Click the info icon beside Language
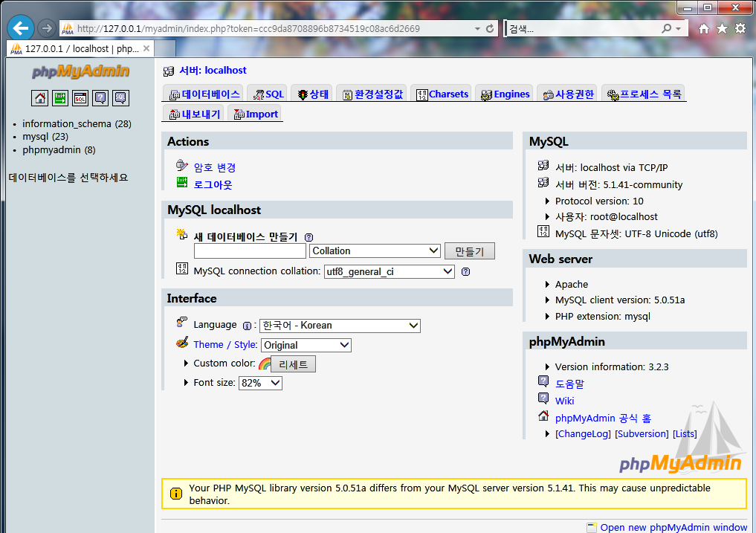The image size is (756, 533). [247, 326]
